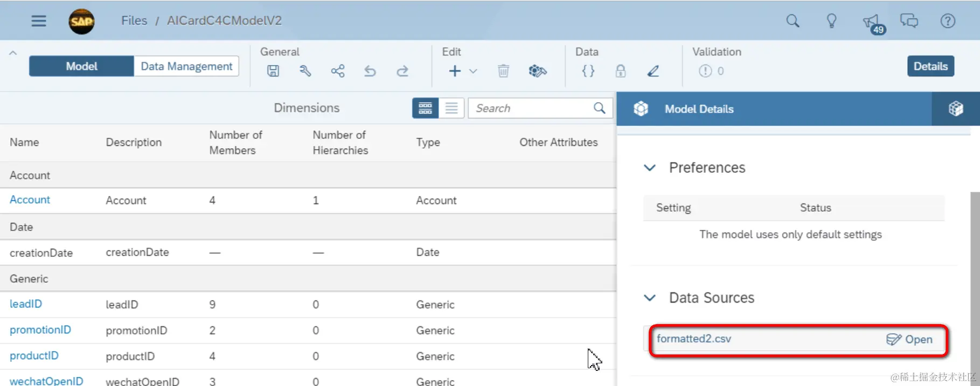Image resolution: width=980 pixels, height=386 pixels.
Task: Open curly braces formulas icon
Action: tap(588, 71)
